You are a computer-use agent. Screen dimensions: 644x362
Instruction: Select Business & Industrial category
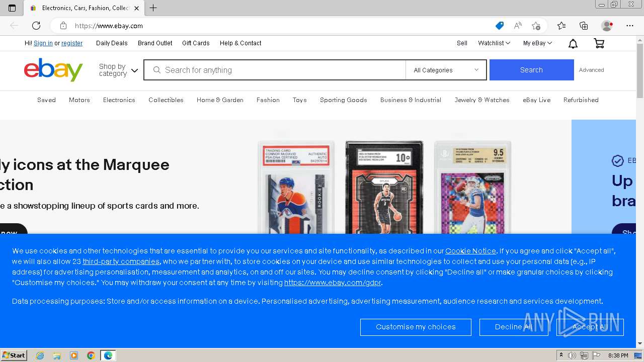pos(411,100)
